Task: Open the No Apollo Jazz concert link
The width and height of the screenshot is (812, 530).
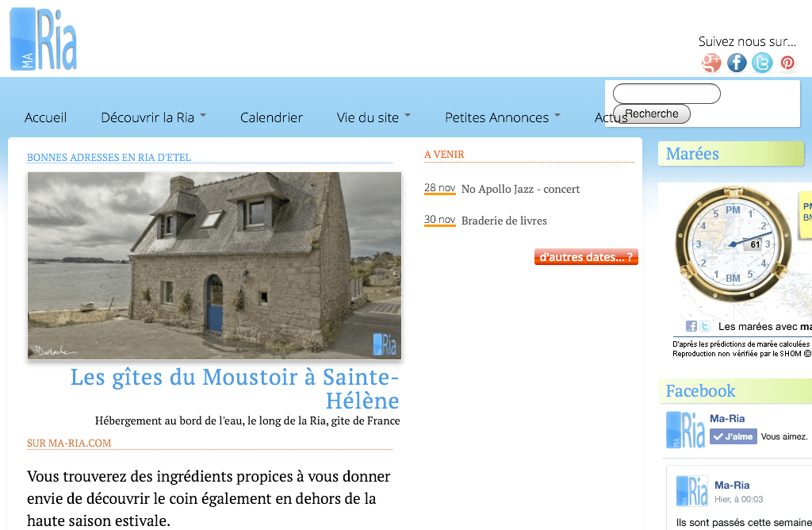Action: 520,189
